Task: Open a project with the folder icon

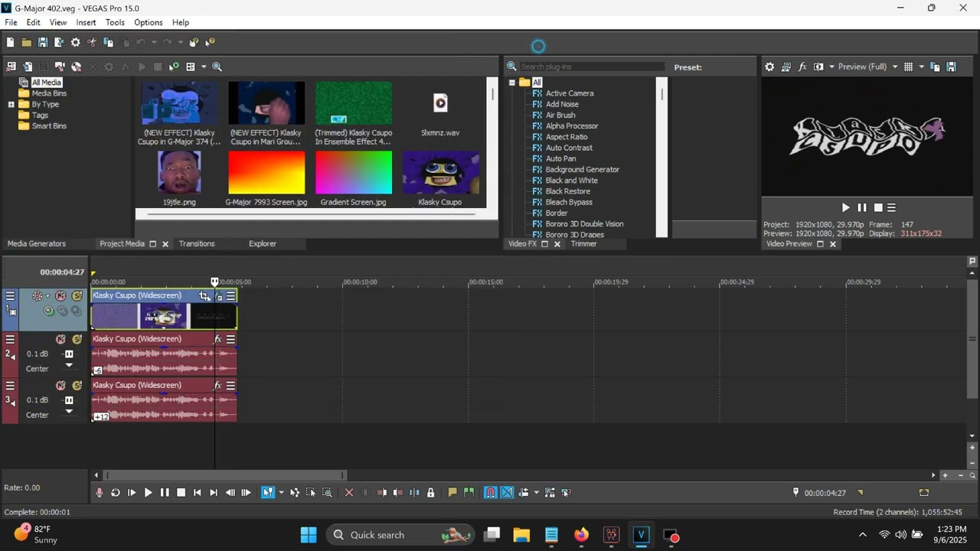Action: point(27,43)
